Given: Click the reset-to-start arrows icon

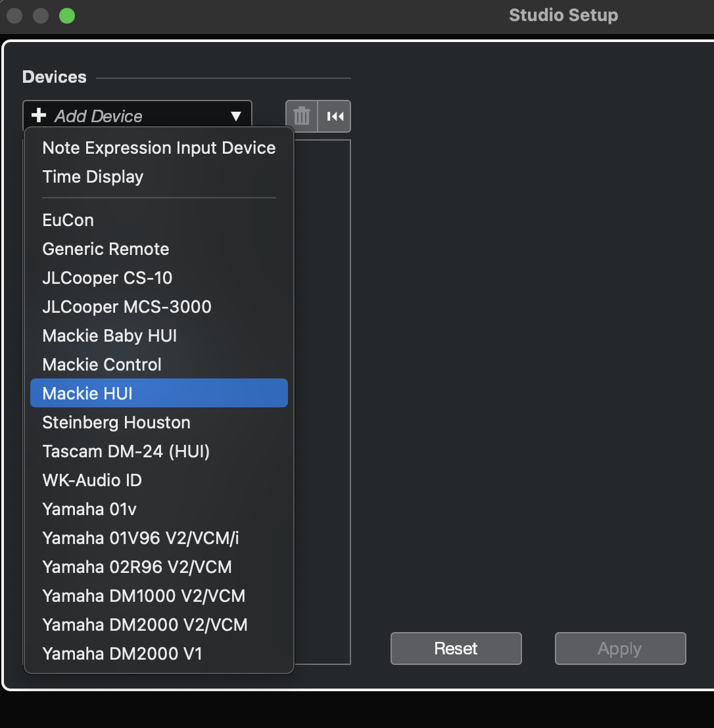Looking at the screenshot, I should coord(335,116).
